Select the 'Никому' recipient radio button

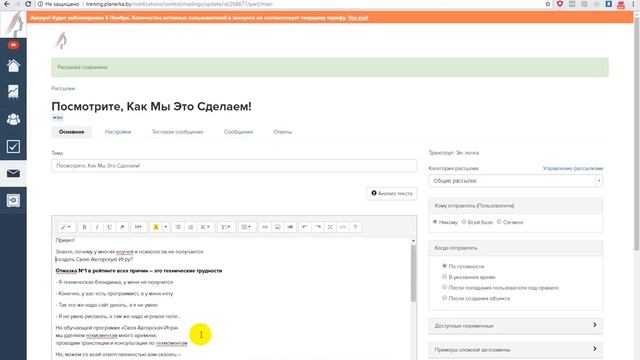[x=435, y=222]
